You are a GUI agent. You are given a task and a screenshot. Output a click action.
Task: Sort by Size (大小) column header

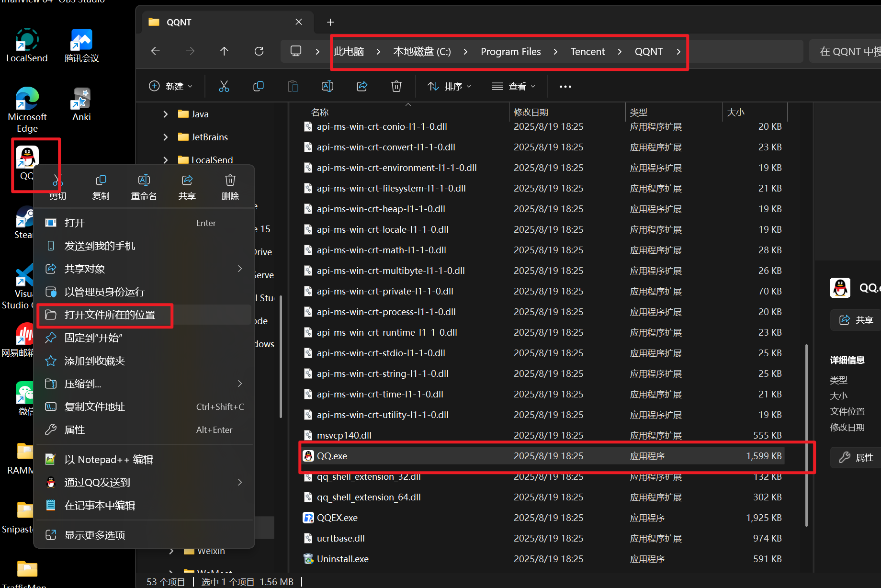[x=736, y=113]
